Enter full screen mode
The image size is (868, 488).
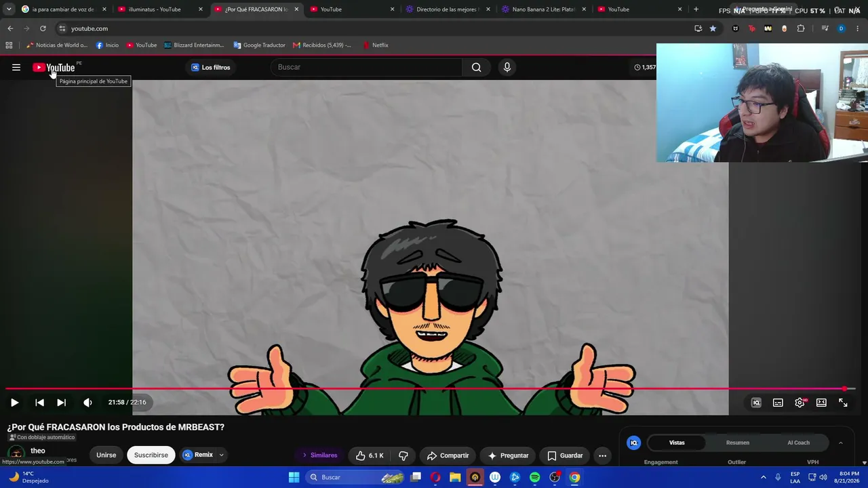(x=843, y=403)
